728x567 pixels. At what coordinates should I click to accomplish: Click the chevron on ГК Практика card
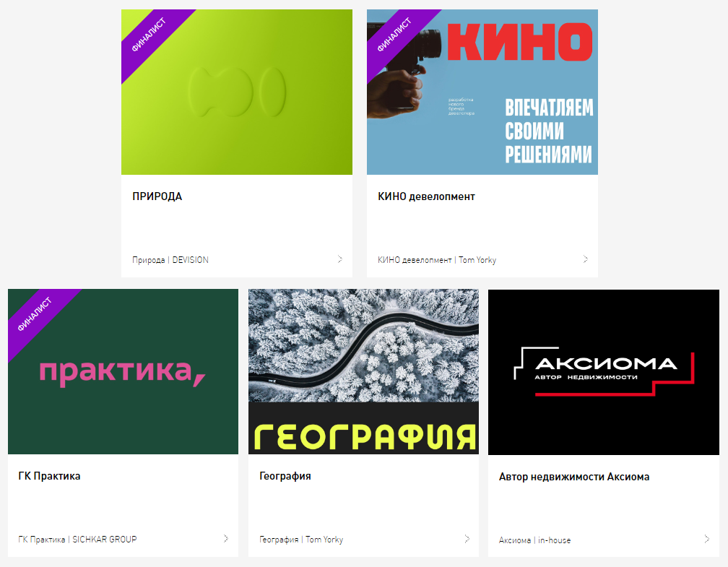(225, 539)
